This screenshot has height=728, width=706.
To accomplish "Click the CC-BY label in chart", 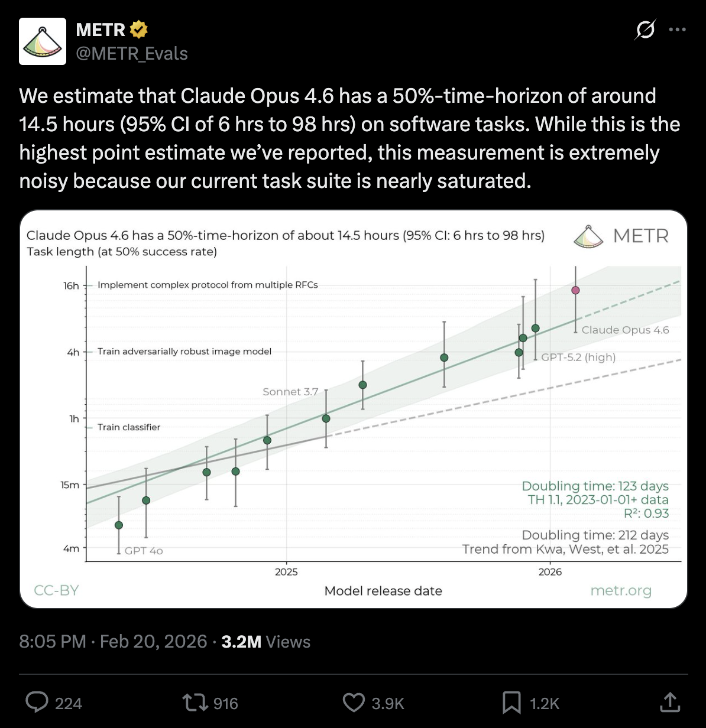I will [56, 590].
